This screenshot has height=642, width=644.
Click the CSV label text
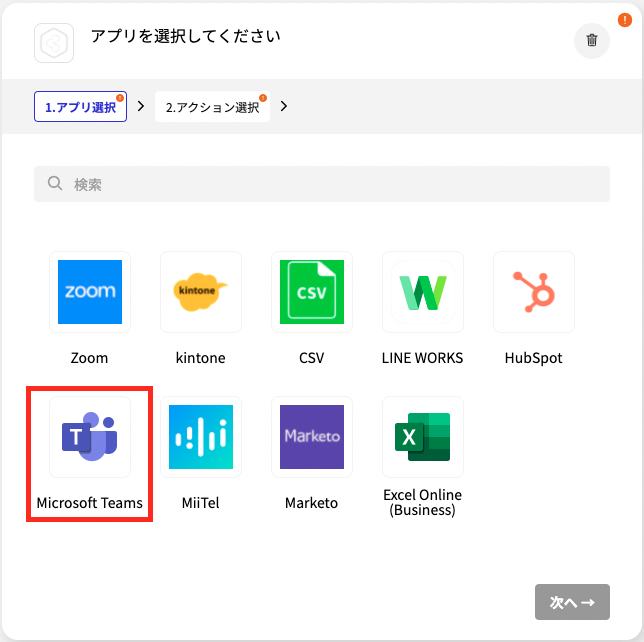(311, 358)
